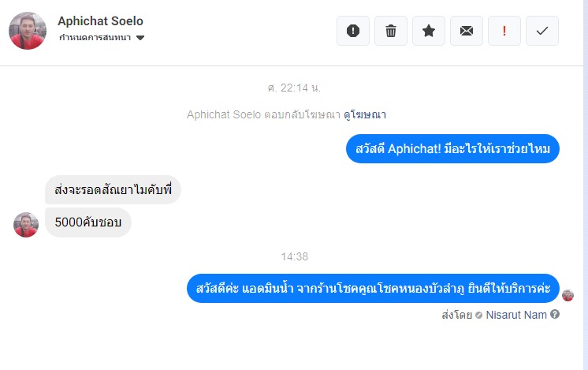The width and height of the screenshot is (588, 370).
Task: Select the blue แอดมินน้ำ reply message bubble
Action: point(373,288)
